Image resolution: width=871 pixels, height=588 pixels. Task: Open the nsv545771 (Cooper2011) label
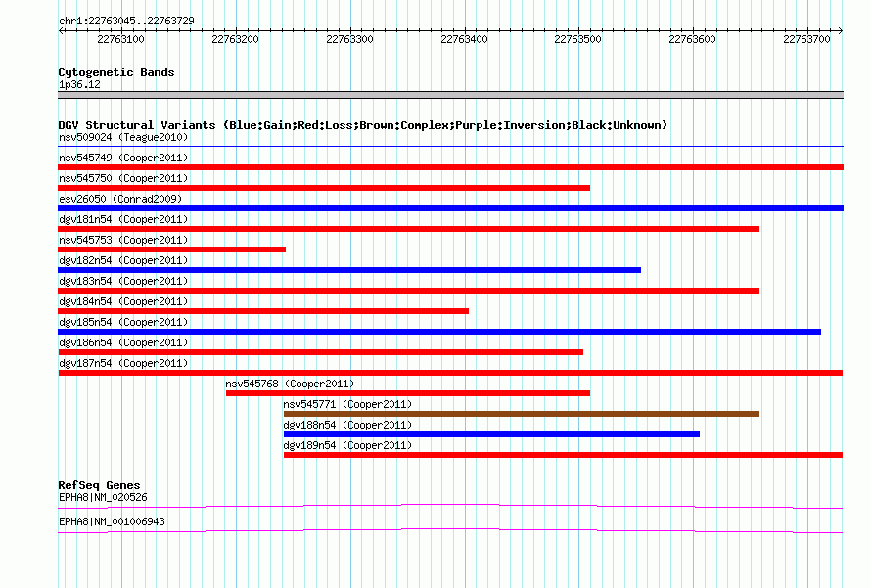tap(347, 404)
